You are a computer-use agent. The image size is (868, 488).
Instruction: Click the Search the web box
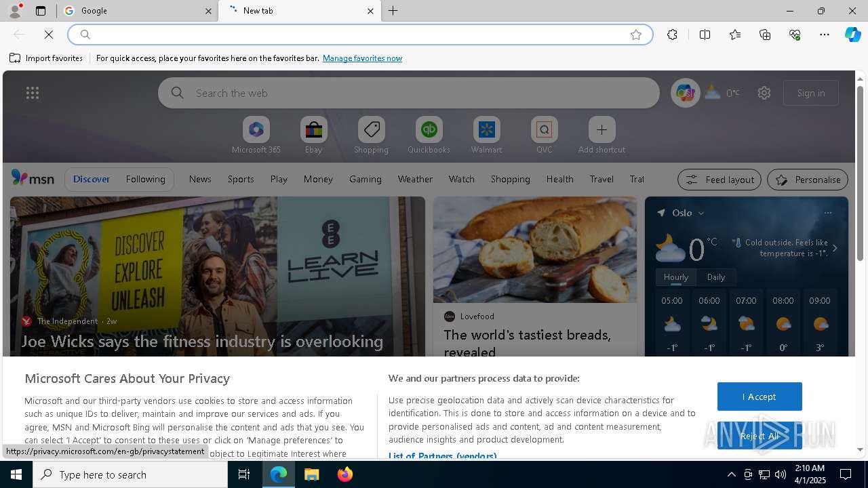coord(409,93)
